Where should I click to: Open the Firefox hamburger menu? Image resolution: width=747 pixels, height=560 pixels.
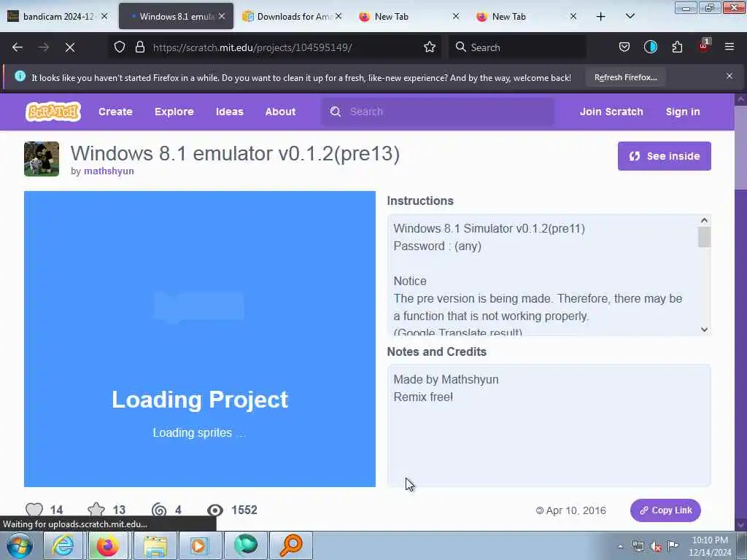pos(729,47)
